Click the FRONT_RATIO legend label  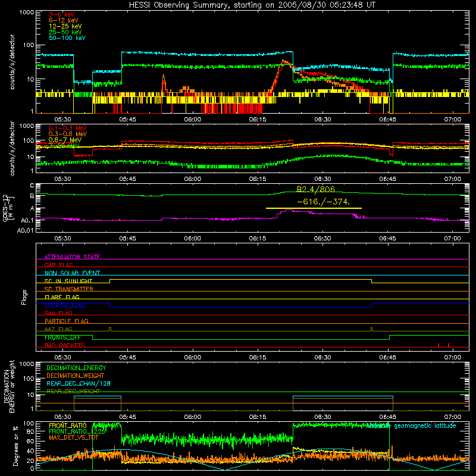click(68, 425)
